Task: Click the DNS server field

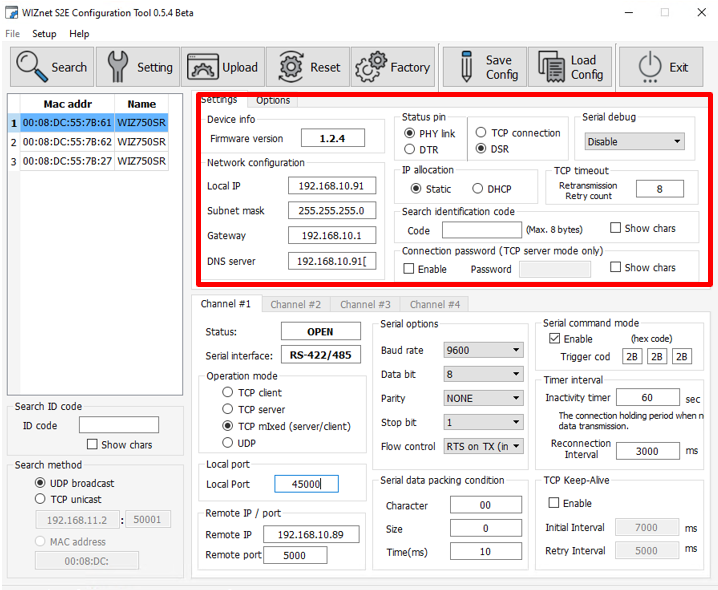Action: [332, 261]
